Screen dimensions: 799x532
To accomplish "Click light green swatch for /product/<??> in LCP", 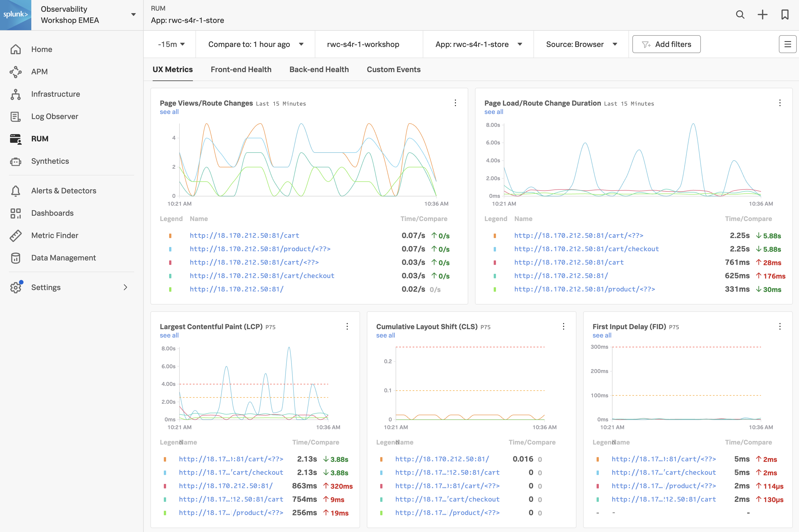I will [x=165, y=513].
